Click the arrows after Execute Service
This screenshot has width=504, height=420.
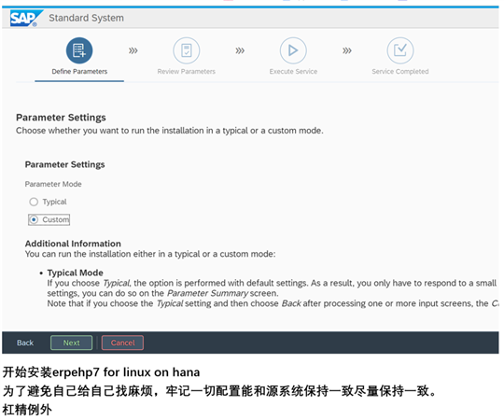pyautogui.click(x=347, y=50)
